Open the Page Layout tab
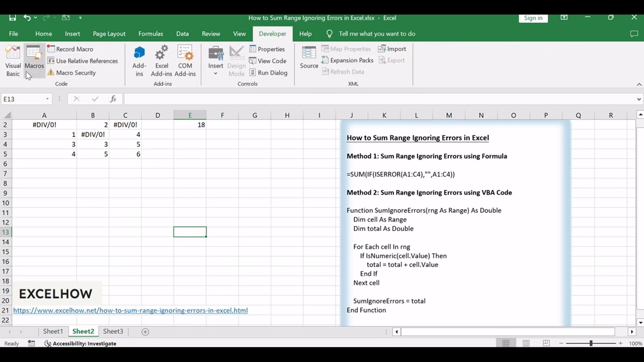 point(109,34)
